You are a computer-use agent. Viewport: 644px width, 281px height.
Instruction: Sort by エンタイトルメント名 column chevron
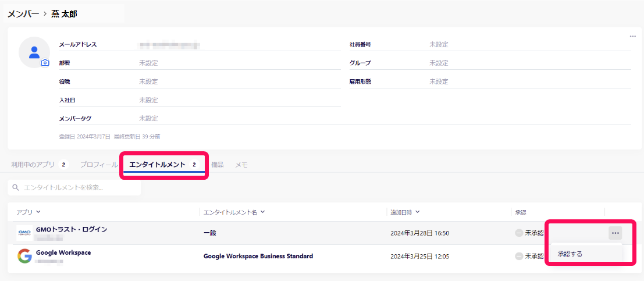coord(263,212)
